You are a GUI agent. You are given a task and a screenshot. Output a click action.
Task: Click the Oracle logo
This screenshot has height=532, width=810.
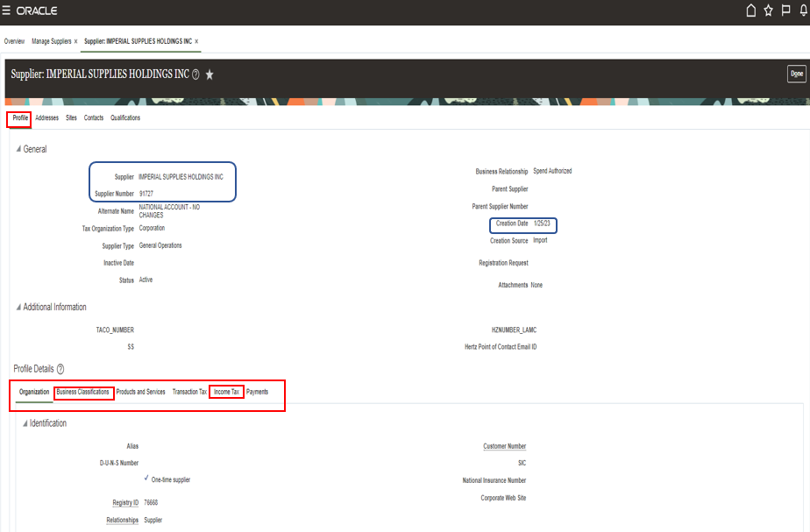click(37, 11)
